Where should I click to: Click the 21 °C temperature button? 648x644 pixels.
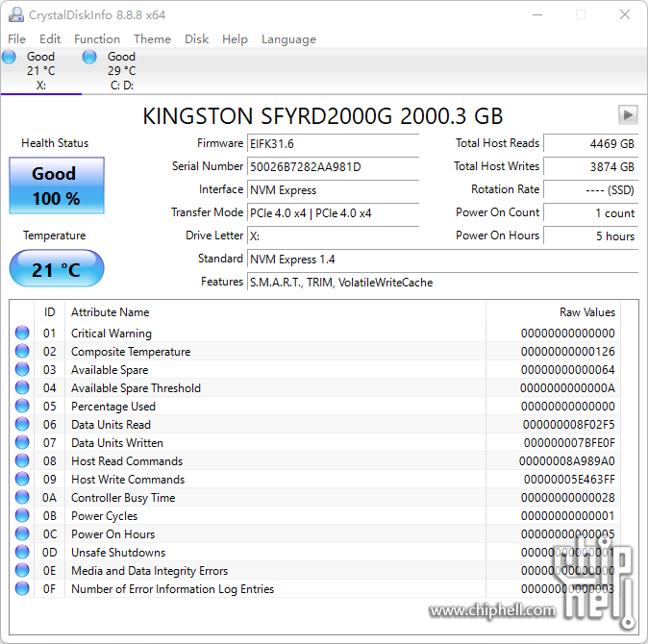[x=57, y=268]
